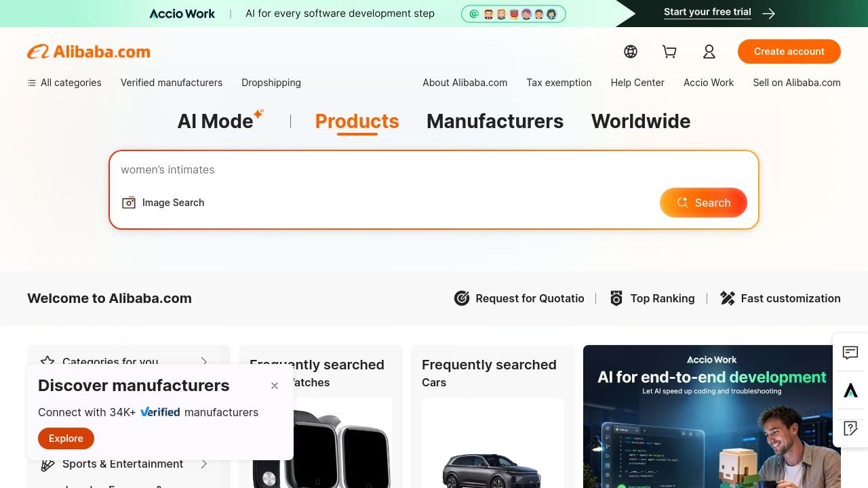The height and width of the screenshot is (488, 868).
Task: Click the Explore button in popup
Action: point(66,439)
